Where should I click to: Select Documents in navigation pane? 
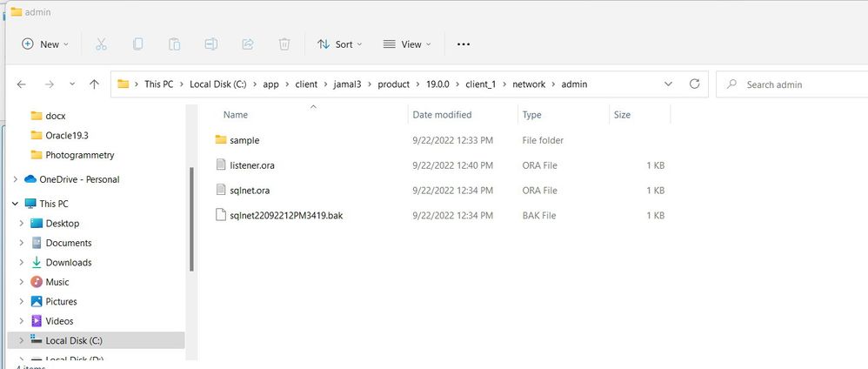point(69,243)
